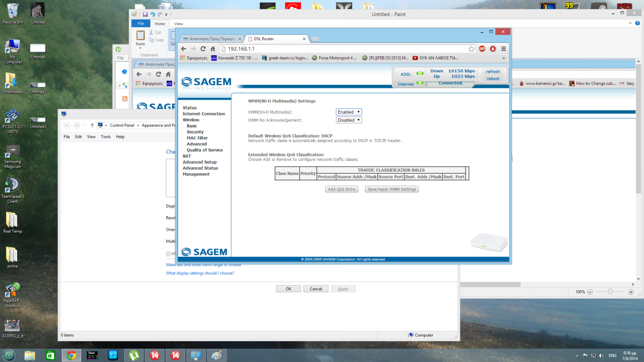The image size is (644, 362).
Task: Open Quality of Service page
Action: coord(204,150)
